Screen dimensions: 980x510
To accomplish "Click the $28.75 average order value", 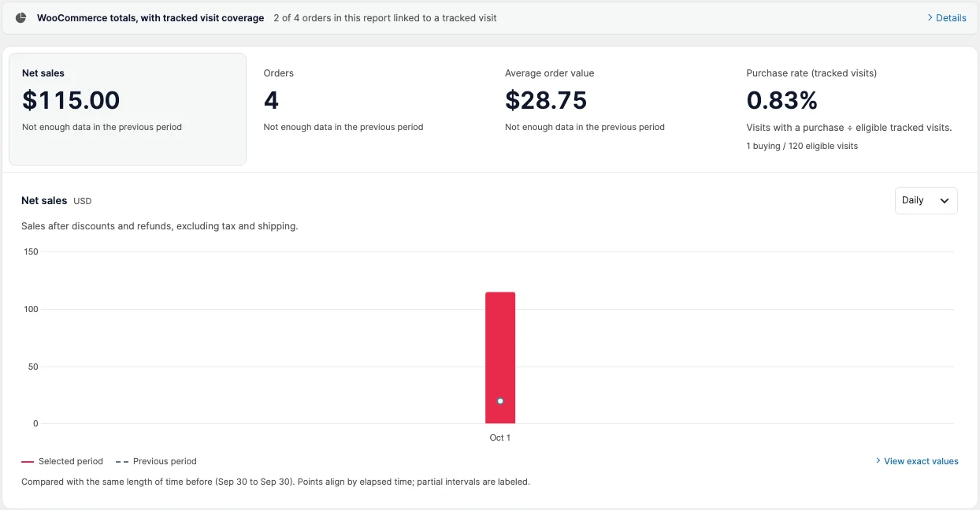I will pos(546,100).
